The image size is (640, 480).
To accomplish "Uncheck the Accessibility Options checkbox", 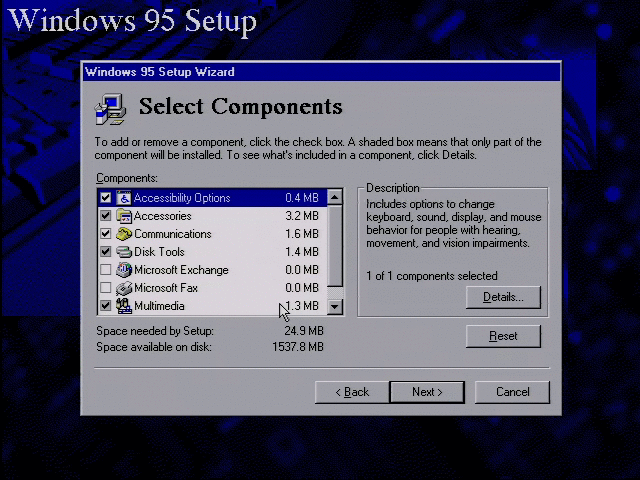I will click(x=106, y=198).
